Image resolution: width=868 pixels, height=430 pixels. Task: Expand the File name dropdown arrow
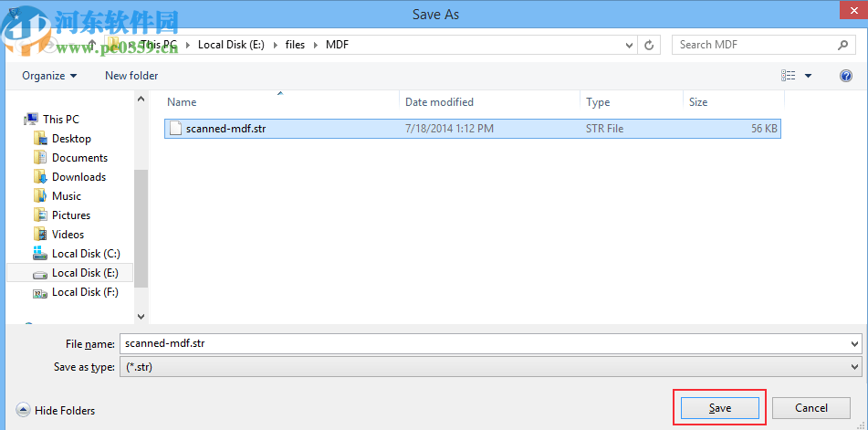pyautogui.click(x=856, y=344)
